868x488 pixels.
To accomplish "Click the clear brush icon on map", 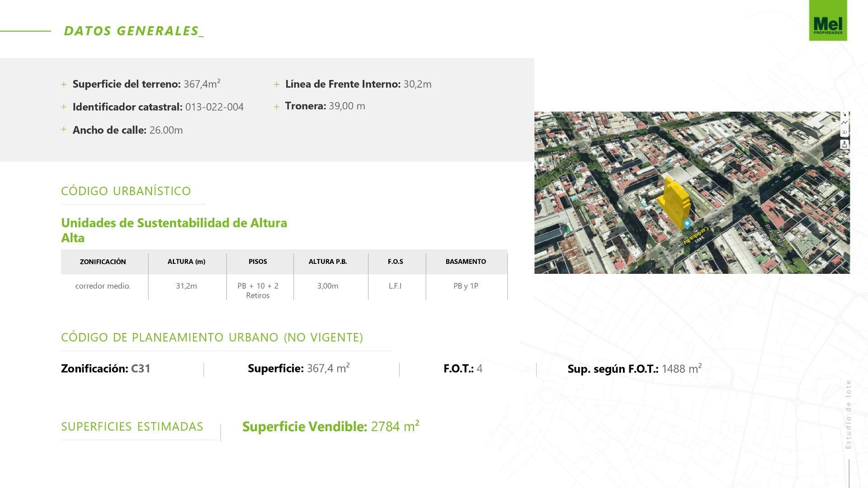I will pos(844,145).
